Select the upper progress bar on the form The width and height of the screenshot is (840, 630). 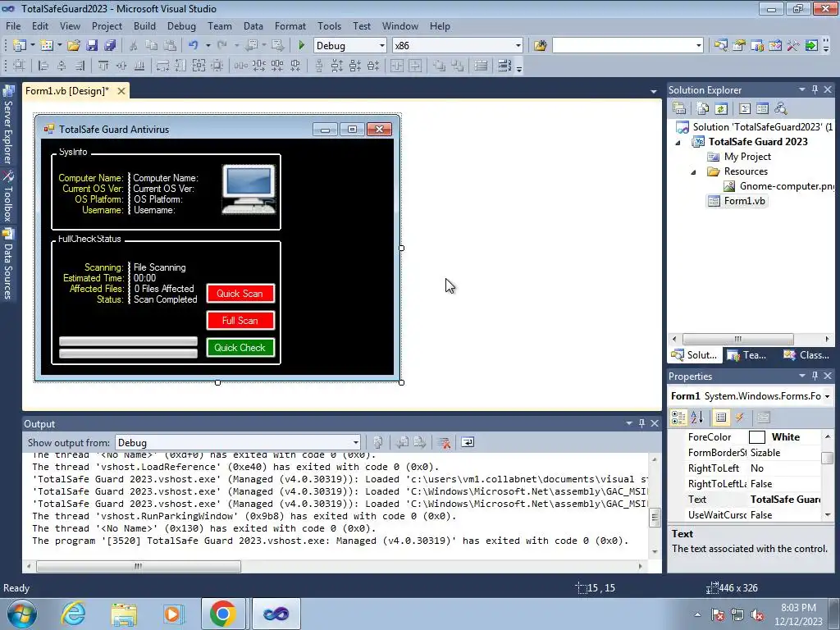click(128, 341)
